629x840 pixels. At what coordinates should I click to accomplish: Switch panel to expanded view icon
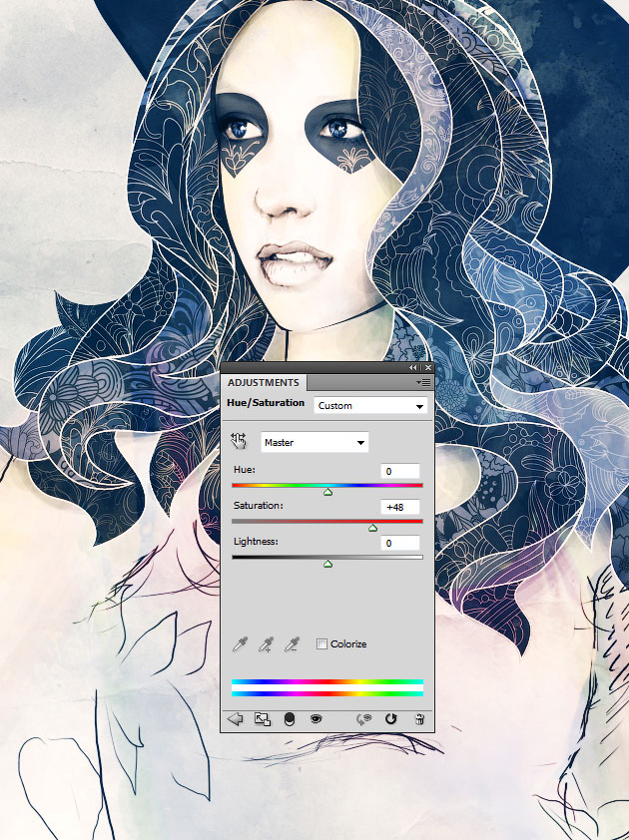coord(263,719)
